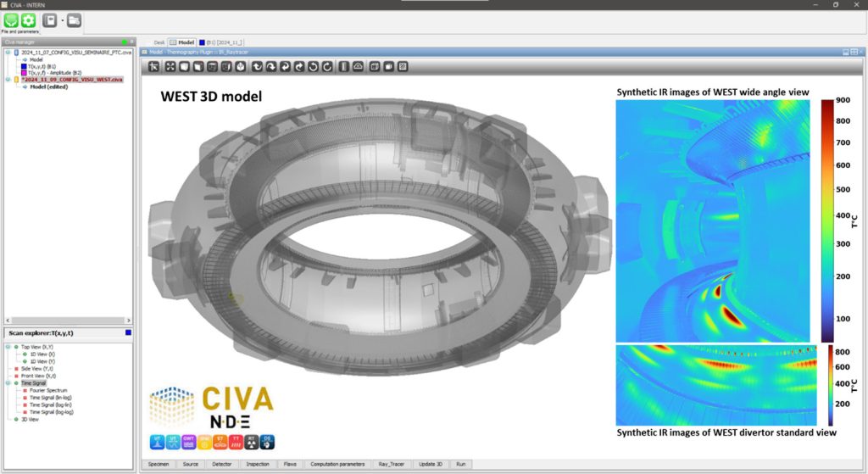
Task: Select the first cube view icon after fit-all
Action: pyautogui.click(x=184, y=66)
